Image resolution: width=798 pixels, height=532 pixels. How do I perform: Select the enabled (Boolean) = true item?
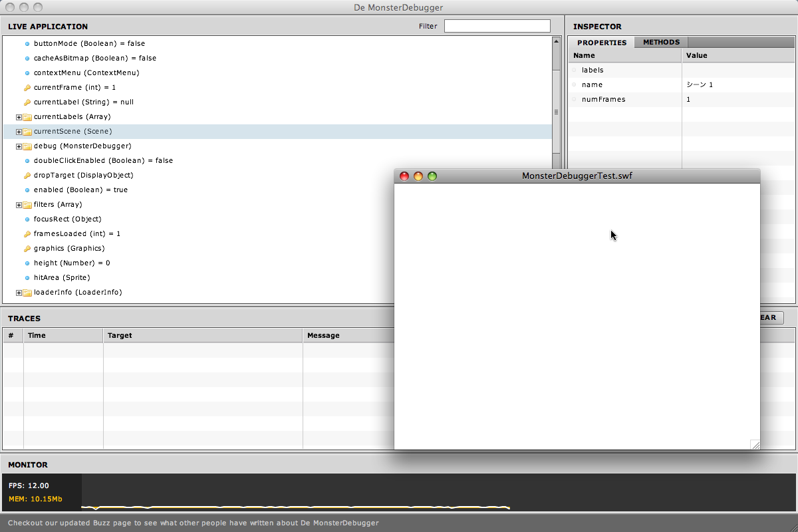80,190
